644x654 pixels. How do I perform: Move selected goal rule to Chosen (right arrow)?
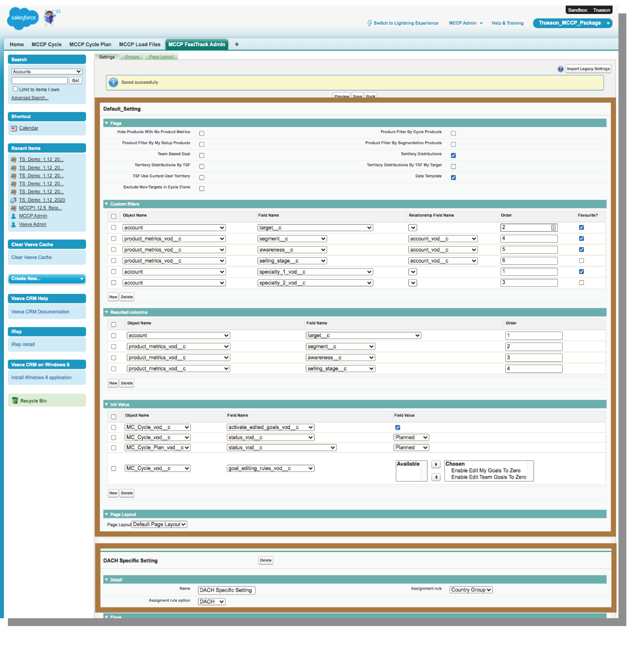tap(436, 464)
